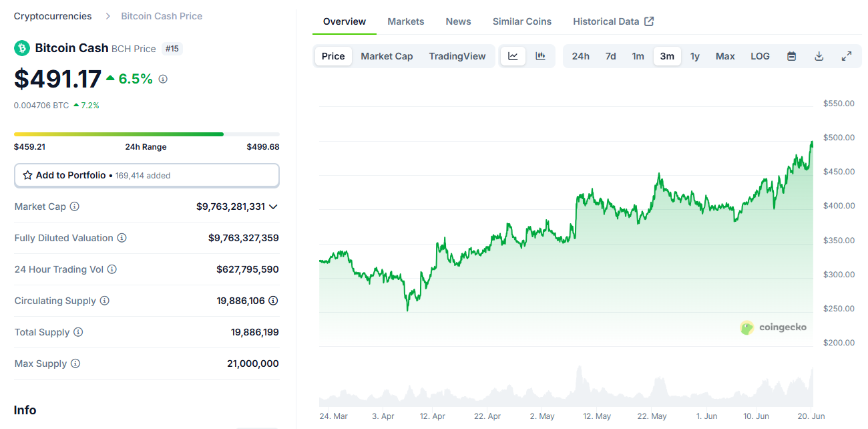The width and height of the screenshot is (868, 429).
Task: Switch to candlestick chart view icon
Action: [x=541, y=56]
